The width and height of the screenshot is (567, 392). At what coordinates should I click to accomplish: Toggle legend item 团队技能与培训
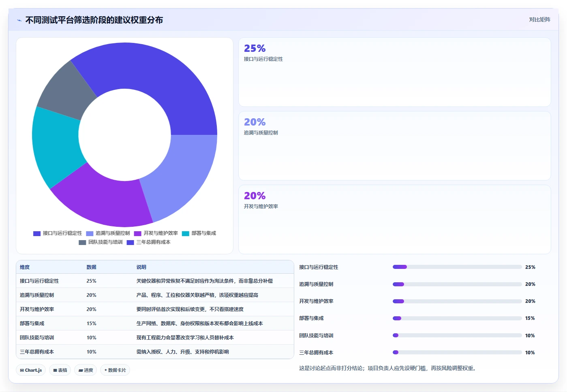tap(101, 242)
